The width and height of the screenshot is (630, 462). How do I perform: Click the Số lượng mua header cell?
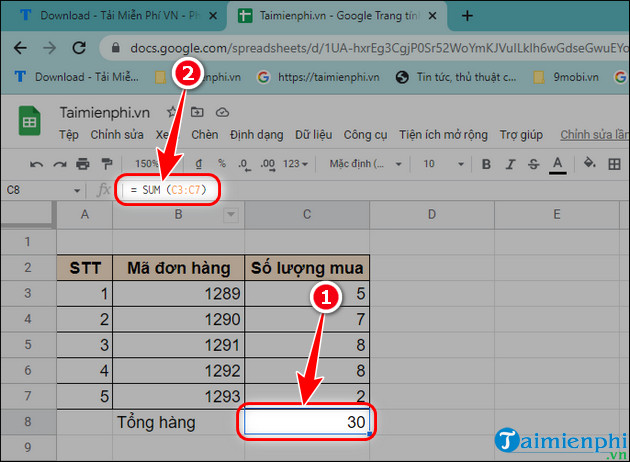307,268
